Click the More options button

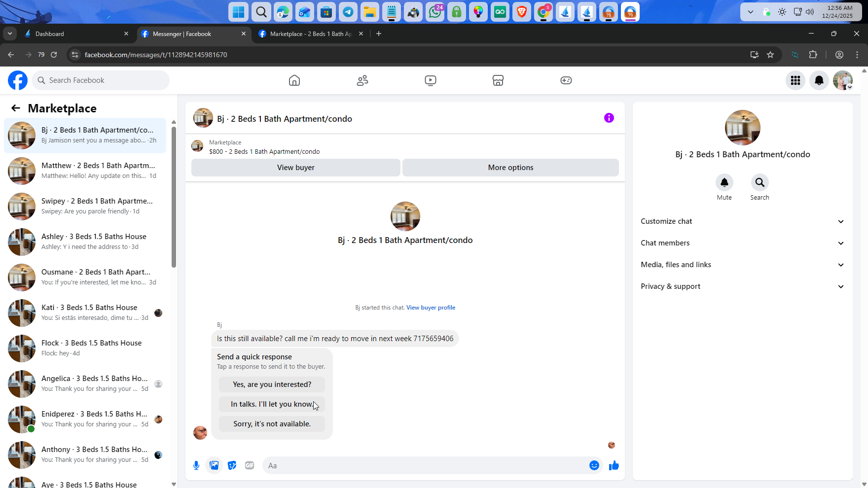tap(510, 168)
